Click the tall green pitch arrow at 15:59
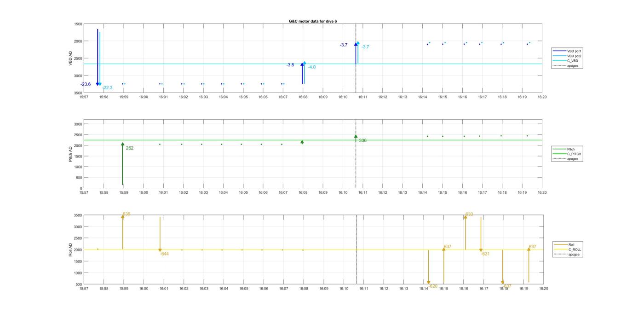 click(x=123, y=164)
